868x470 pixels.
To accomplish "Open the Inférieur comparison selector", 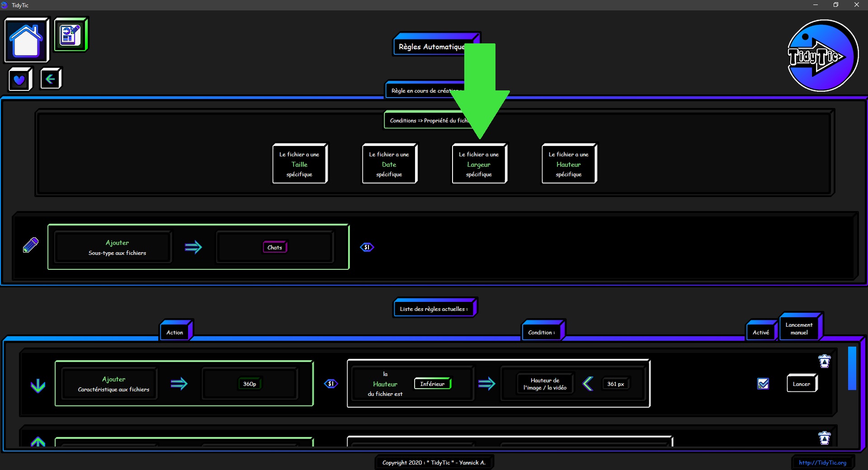I will tap(432, 384).
